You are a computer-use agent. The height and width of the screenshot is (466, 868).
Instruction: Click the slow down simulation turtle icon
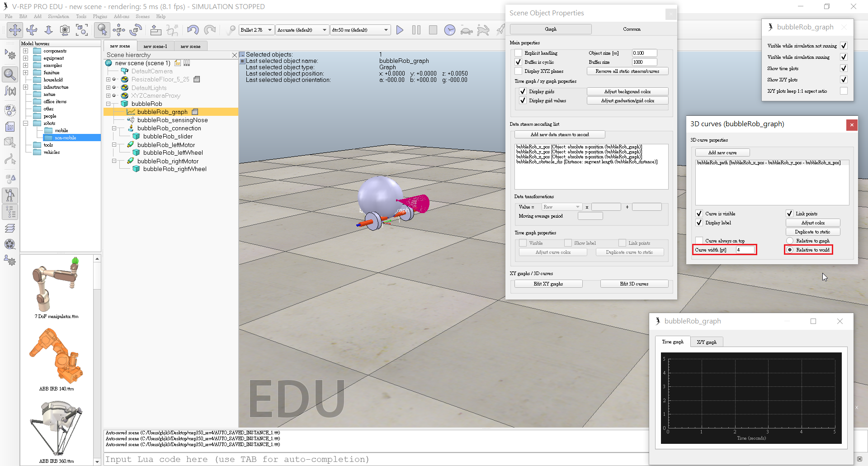(467, 30)
